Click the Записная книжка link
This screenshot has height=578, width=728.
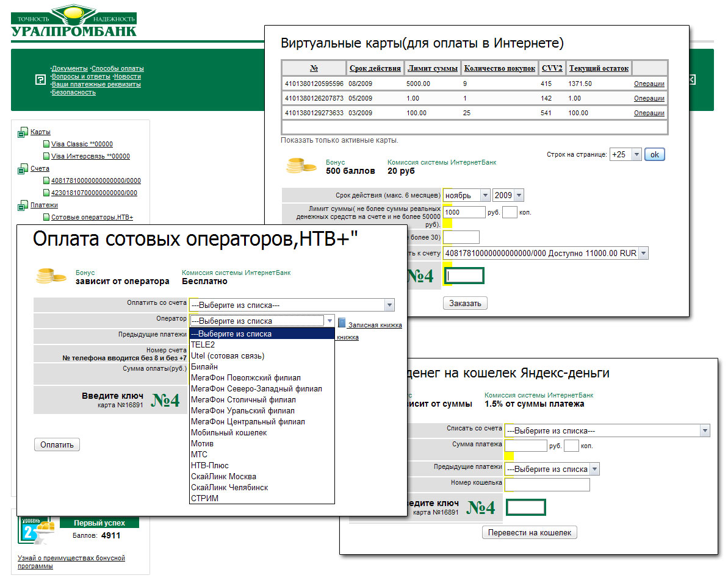[375, 325]
